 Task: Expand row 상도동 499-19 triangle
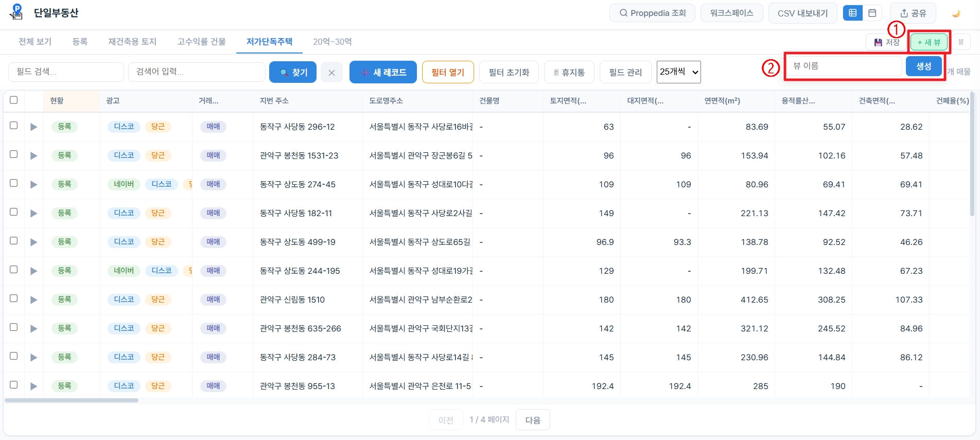[33, 242]
